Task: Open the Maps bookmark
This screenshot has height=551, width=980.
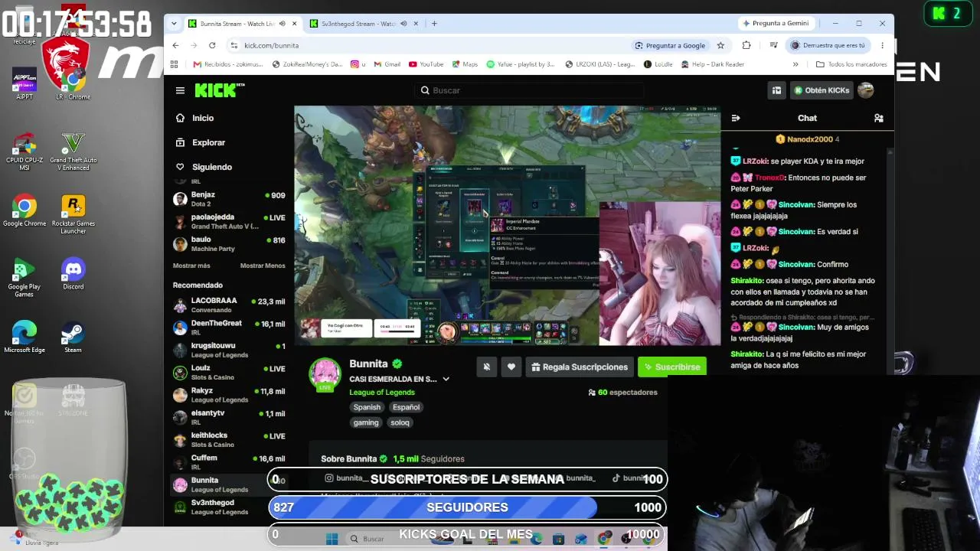Action: pyautogui.click(x=464, y=64)
